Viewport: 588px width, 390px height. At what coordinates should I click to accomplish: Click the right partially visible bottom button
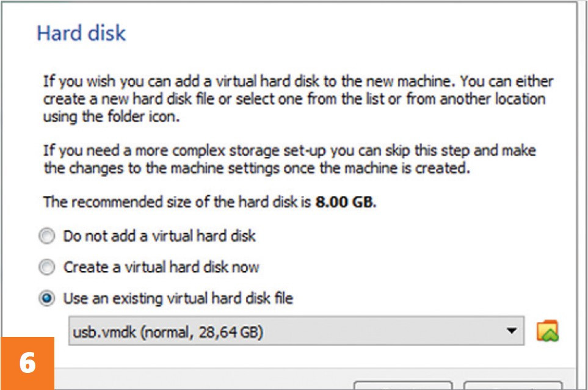tap(513, 386)
